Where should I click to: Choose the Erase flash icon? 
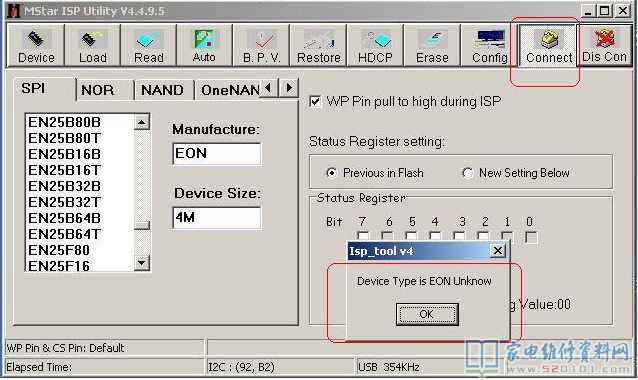pos(432,45)
